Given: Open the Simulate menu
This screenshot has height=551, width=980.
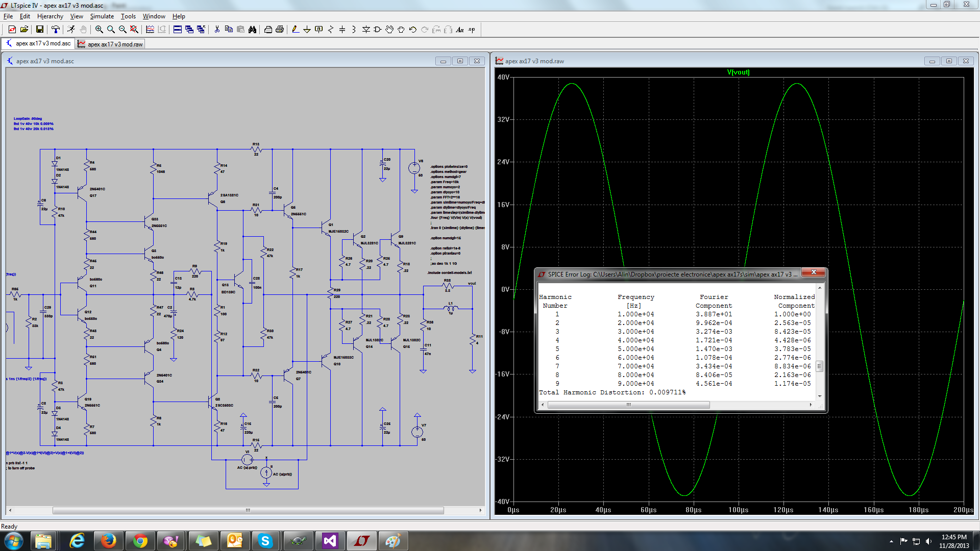Looking at the screenshot, I should (102, 16).
